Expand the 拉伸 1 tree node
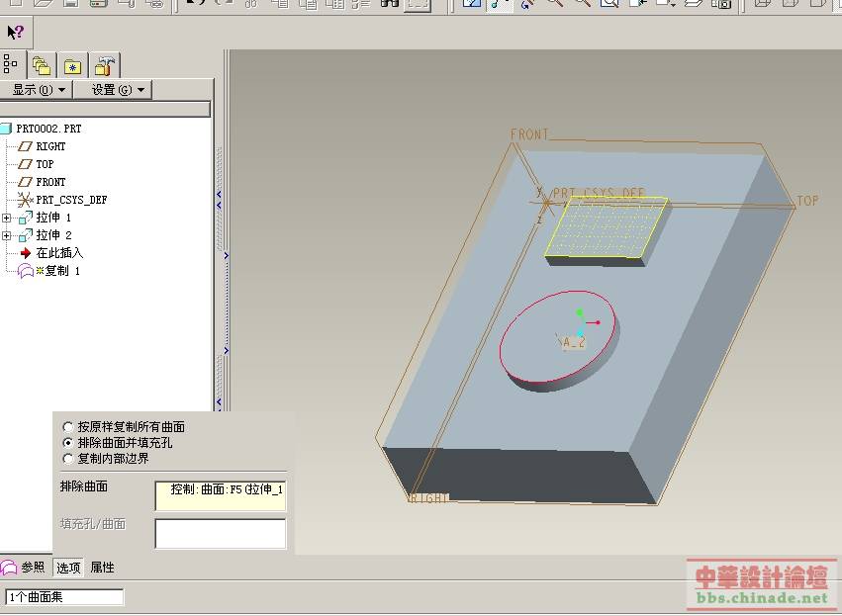The image size is (842, 616). (x=7, y=218)
